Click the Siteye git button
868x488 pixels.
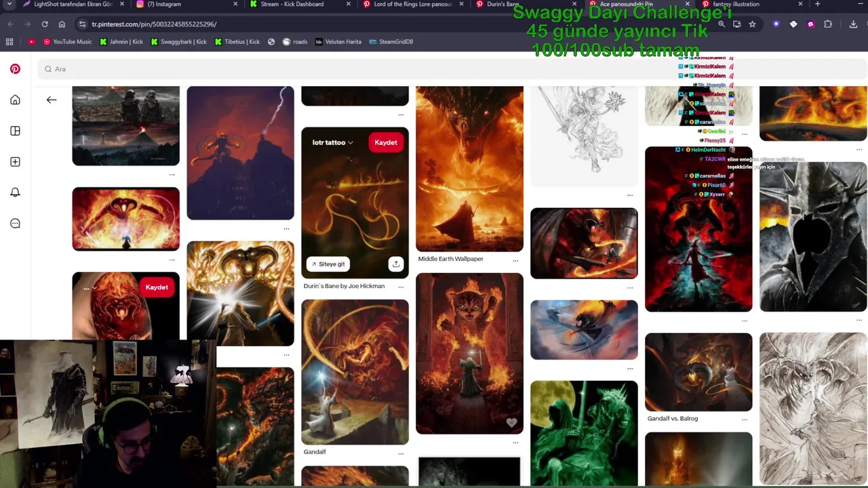[328, 264]
